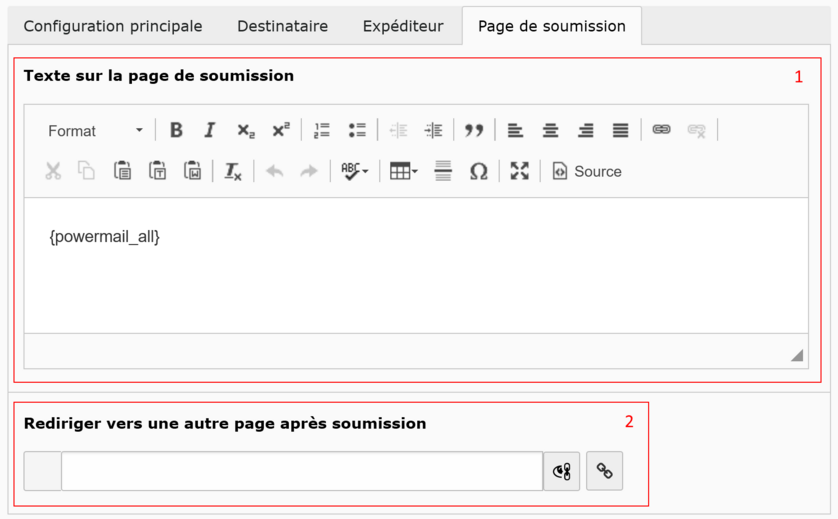Maximize the rich text editor

(519, 171)
